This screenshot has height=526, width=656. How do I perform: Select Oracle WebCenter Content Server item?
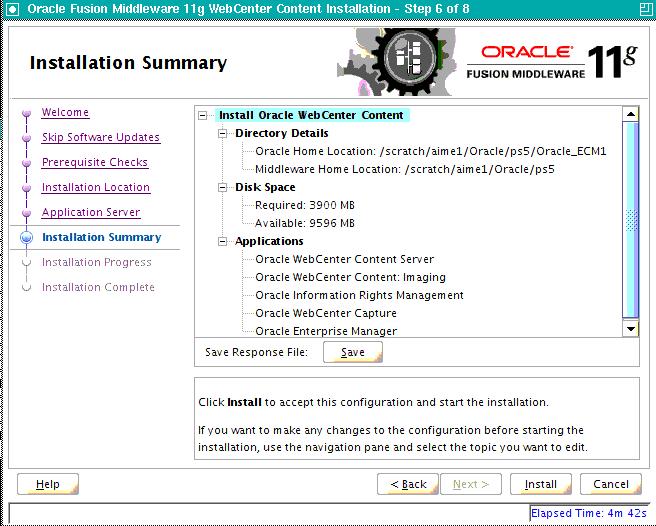[344, 259]
